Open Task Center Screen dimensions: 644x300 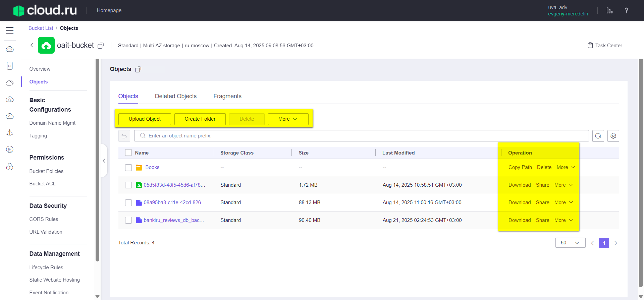(605, 45)
